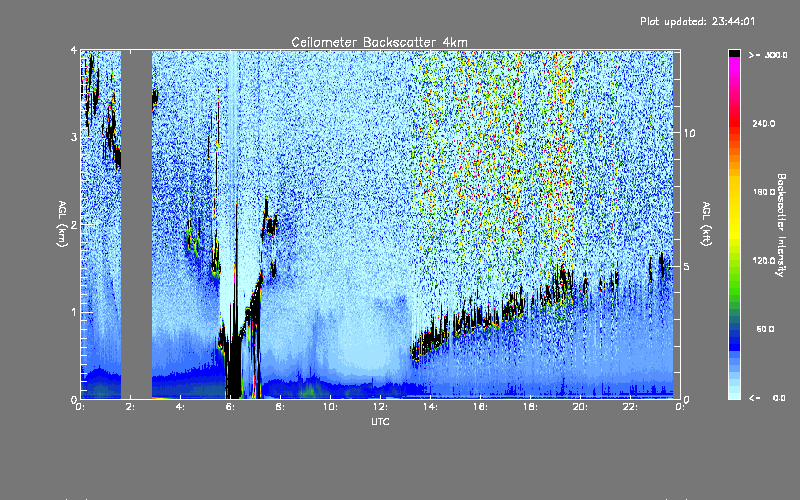This screenshot has height=500, width=800.
Task: Click the '120.0' colorbar tick label
Action: coord(764,261)
